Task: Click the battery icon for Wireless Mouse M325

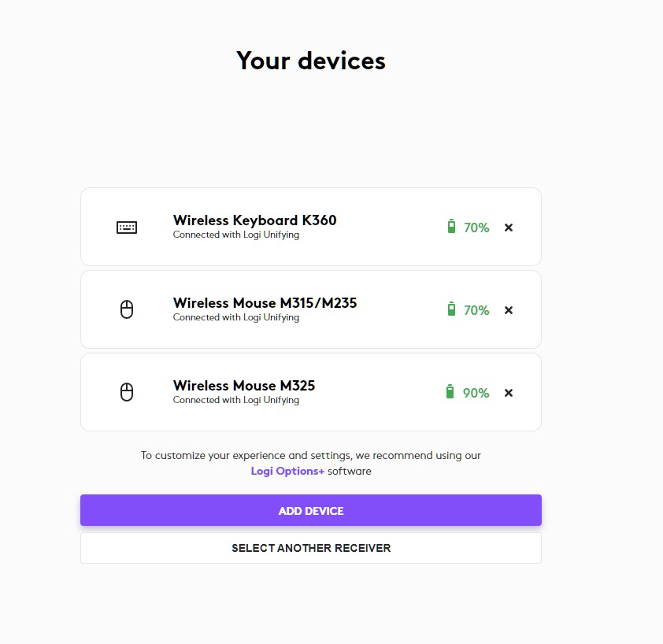Action: [450, 392]
